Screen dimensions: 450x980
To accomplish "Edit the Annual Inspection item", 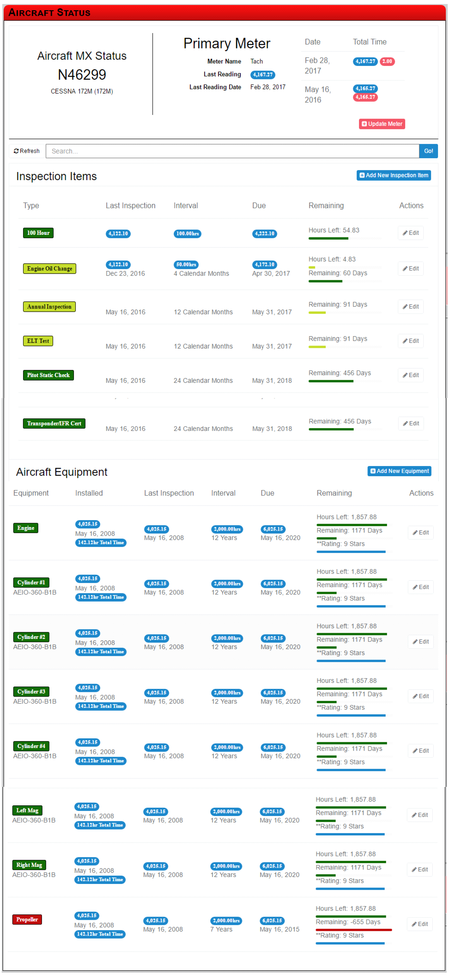I will click(x=411, y=307).
